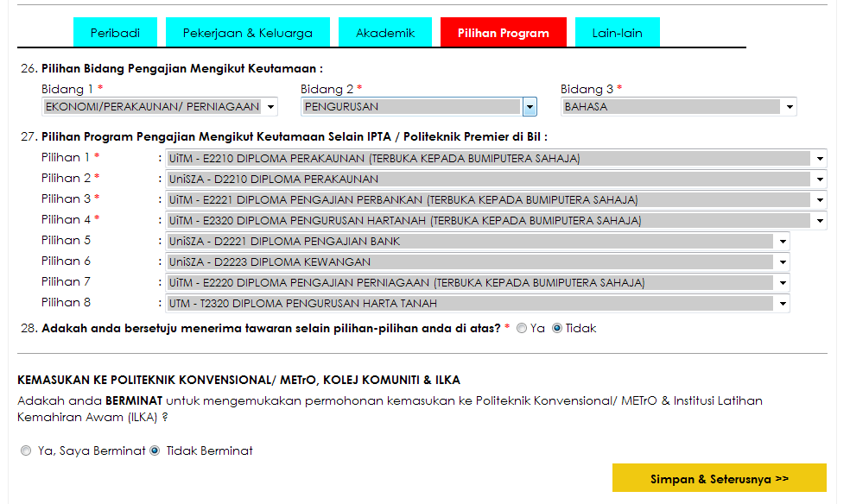Expand Pilihan 4 E2320 Pengurusan Hartanah dropdown
The image size is (850, 504).
pyautogui.click(x=496, y=220)
